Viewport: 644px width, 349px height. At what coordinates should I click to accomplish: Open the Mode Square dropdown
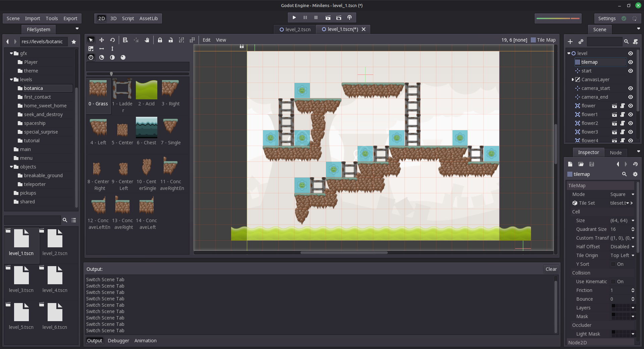(x=622, y=194)
